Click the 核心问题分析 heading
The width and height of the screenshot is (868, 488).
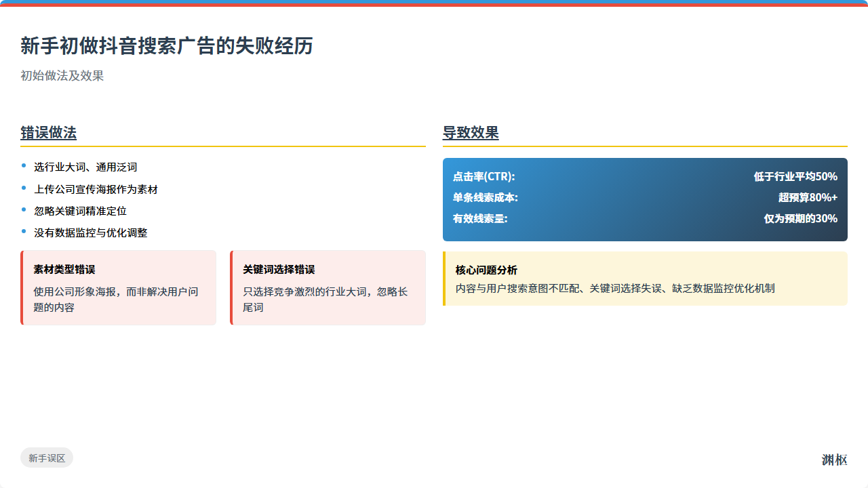pyautogui.click(x=486, y=270)
